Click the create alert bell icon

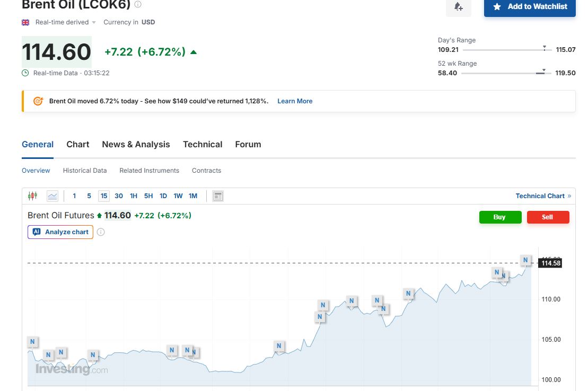pyautogui.click(x=459, y=7)
